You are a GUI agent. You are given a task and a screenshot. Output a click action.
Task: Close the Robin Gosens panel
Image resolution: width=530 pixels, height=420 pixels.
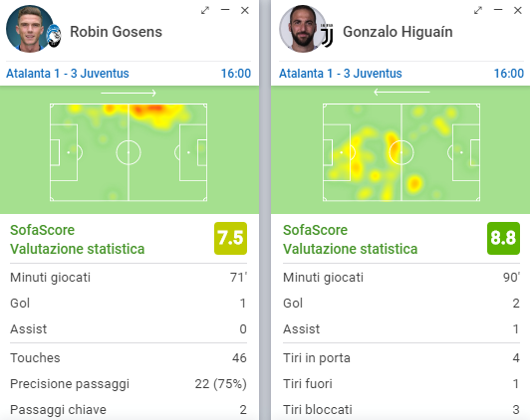(x=245, y=11)
